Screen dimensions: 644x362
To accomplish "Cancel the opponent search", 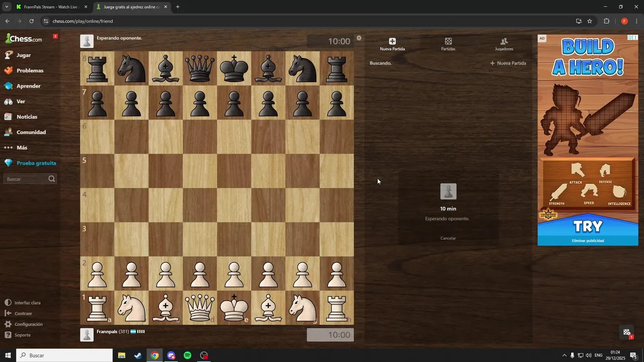I will 448,238.
